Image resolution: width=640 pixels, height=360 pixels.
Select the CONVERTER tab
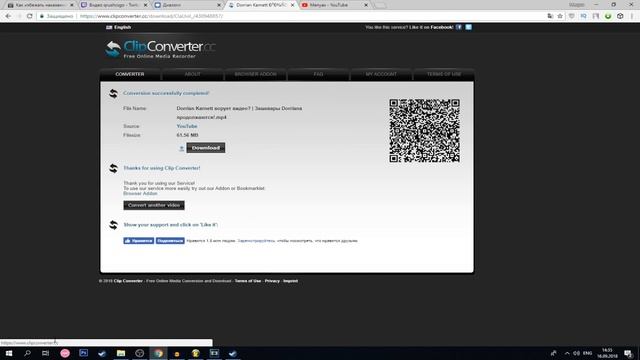click(x=130, y=74)
